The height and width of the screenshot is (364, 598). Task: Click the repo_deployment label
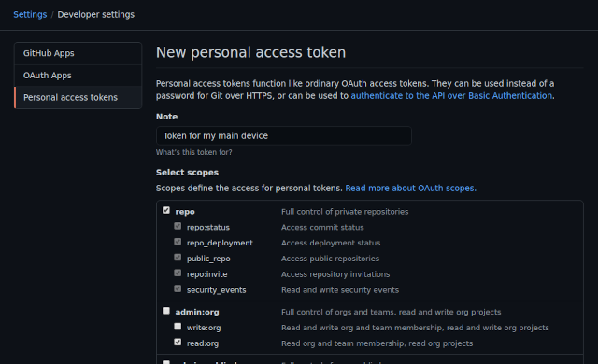[x=220, y=243]
